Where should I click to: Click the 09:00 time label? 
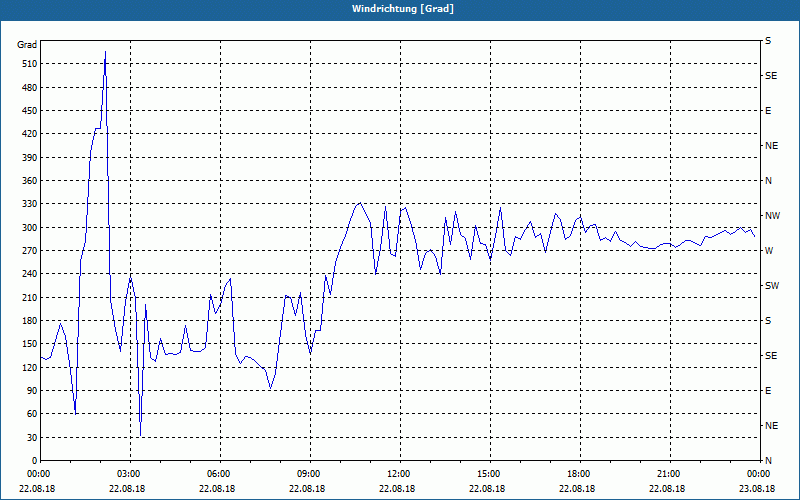point(310,474)
